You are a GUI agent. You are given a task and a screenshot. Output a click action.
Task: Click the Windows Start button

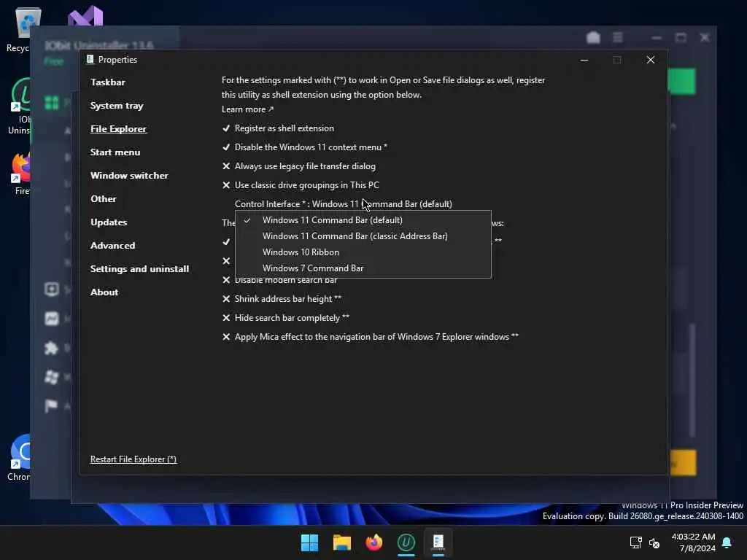[x=309, y=542]
